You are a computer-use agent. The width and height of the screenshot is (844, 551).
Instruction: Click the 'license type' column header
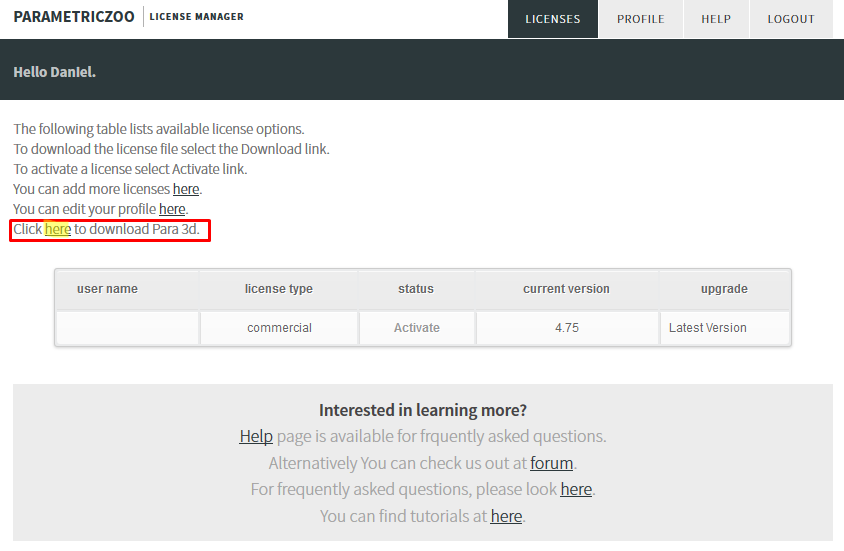pyautogui.click(x=279, y=289)
